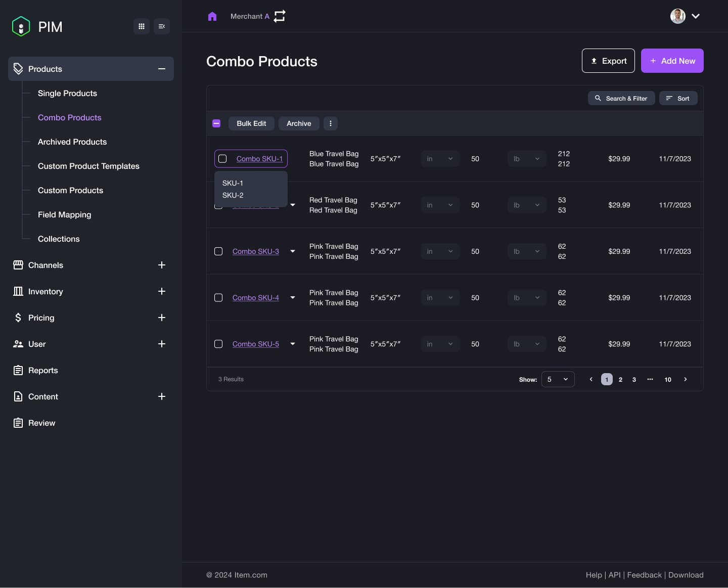The height and width of the screenshot is (588, 728).
Task: Click the Channels storefront icon
Action: [18, 265]
